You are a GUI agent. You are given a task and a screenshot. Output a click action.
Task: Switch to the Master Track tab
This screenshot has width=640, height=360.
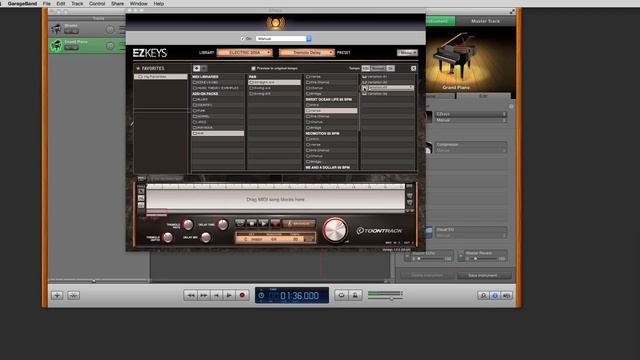point(485,21)
